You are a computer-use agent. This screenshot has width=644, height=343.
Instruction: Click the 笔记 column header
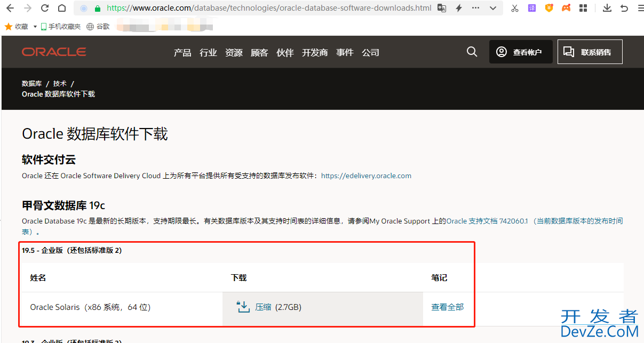click(439, 277)
